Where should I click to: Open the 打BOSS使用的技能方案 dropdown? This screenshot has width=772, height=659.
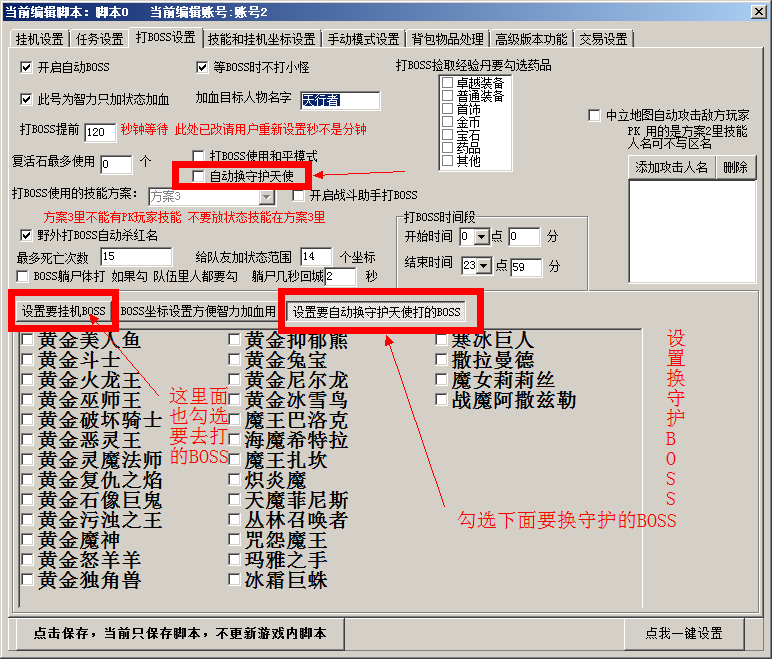[x=267, y=196]
